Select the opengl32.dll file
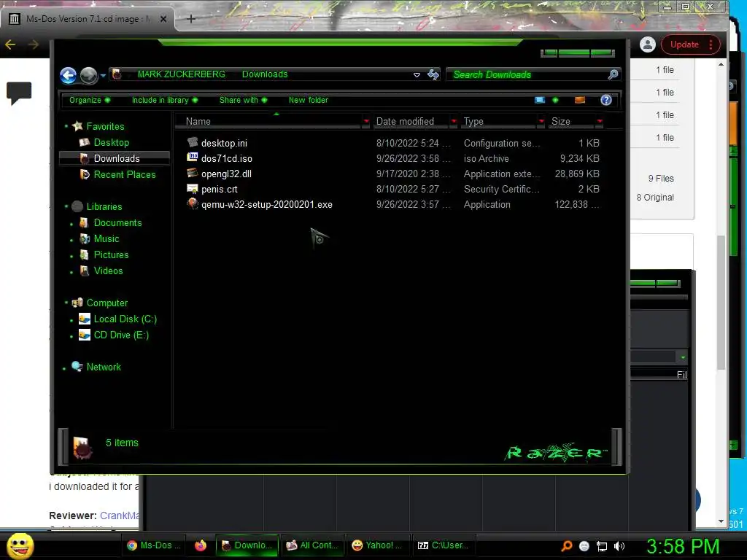 [226, 174]
